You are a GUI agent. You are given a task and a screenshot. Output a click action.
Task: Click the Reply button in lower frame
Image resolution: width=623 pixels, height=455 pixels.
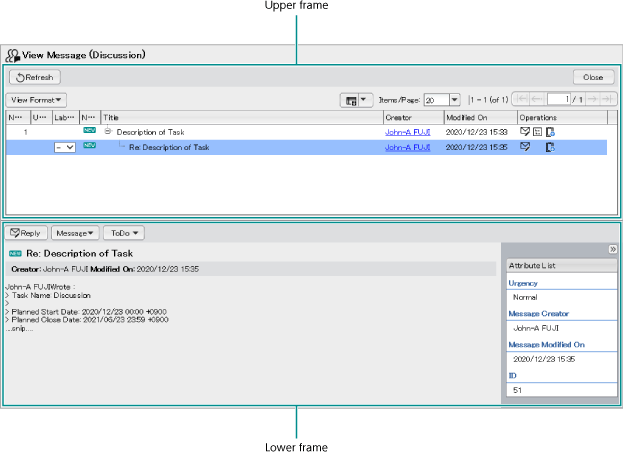[25, 232]
